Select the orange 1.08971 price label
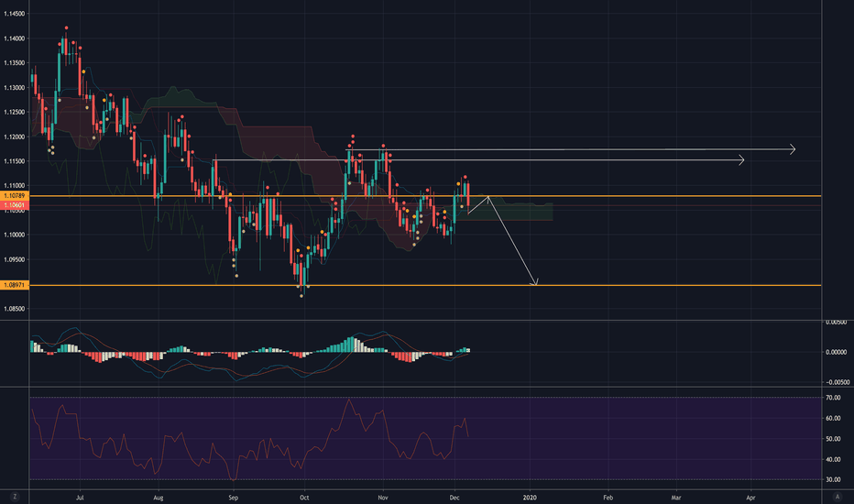 14,286
